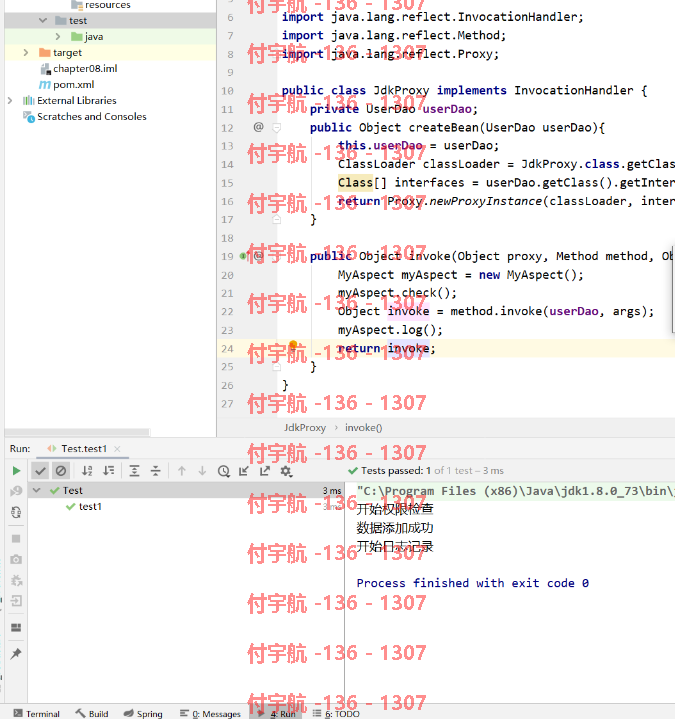The image size is (675, 719).
Task: Click the intention light bulb on line 24
Action: click(x=293, y=345)
